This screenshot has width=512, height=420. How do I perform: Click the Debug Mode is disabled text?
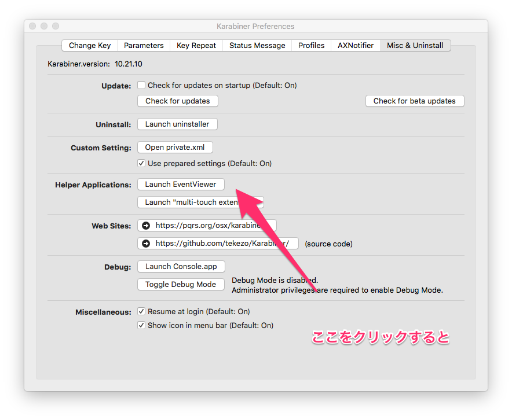[275, 280]
